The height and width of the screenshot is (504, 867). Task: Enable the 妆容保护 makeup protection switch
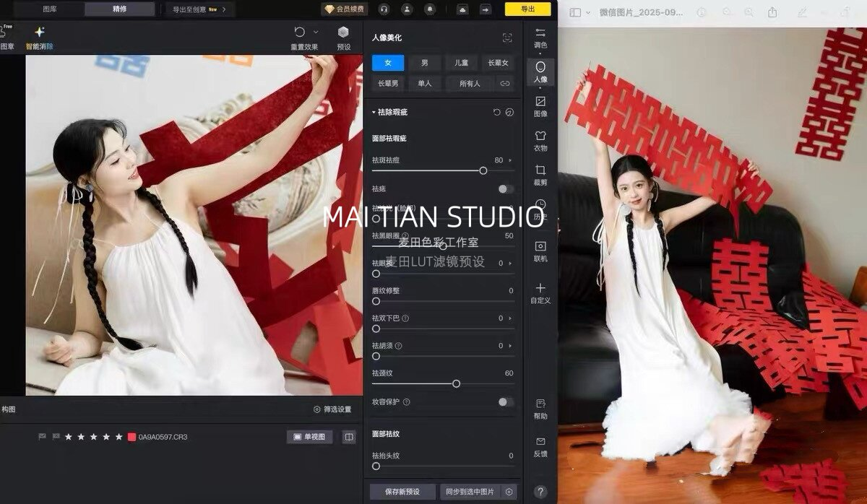pyautogui.click(x=506, y=402)
